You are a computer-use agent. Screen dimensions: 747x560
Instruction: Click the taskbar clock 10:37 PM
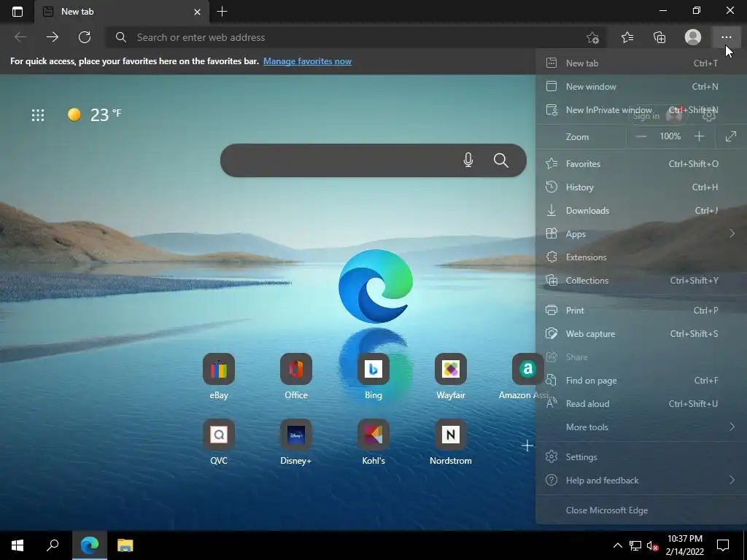pyautogui.click(x=684, y=545)
